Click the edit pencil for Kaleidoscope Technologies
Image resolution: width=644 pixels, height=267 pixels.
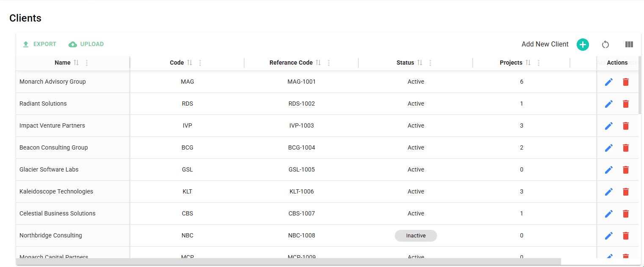(609, 191)
